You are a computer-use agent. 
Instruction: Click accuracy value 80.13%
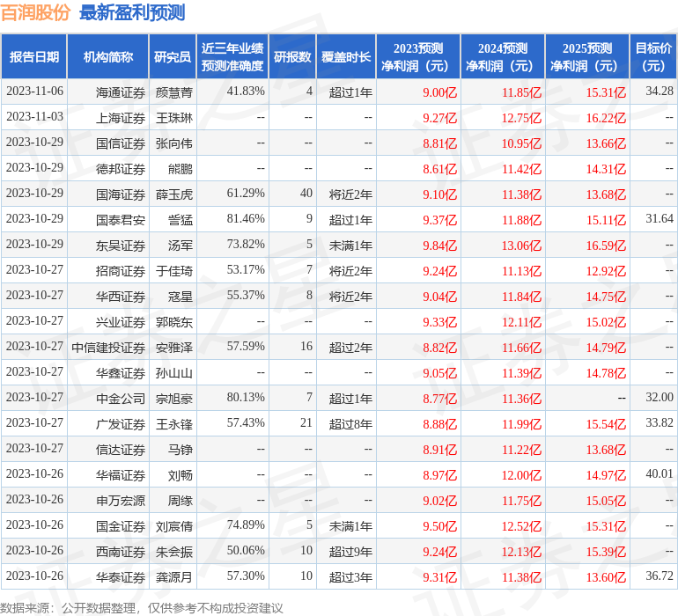246,397
